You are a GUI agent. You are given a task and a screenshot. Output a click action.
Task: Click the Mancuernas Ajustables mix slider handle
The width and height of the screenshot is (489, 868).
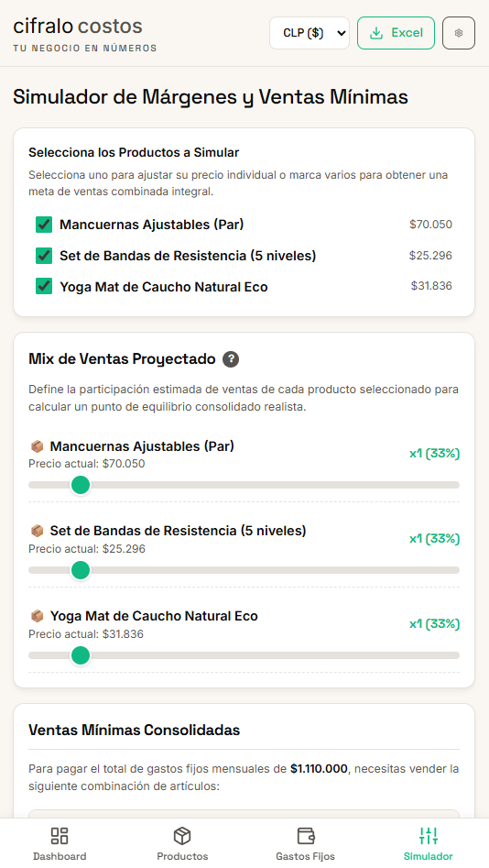[x=81, y=485]
